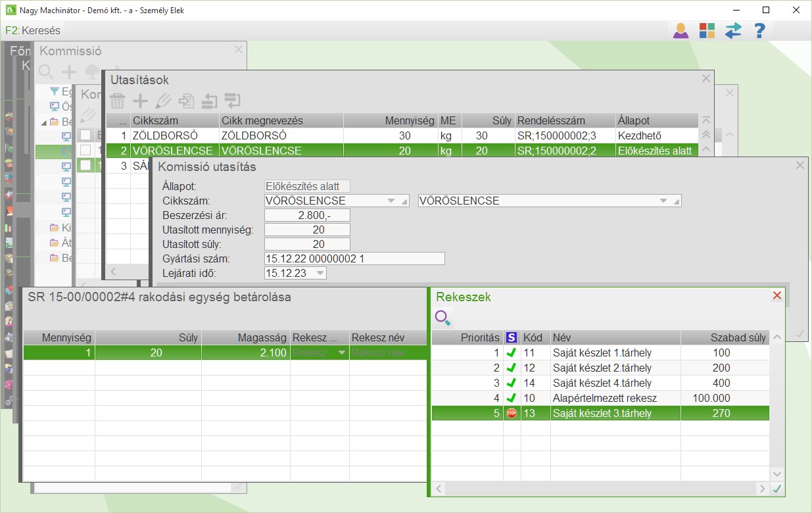812x513 pixels.
Task: Click the plus add icon in Utasítások
Action: coord(141,101)
